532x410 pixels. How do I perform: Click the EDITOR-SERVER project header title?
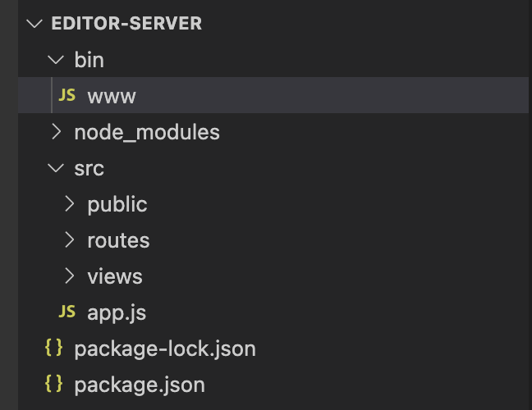pos(126,23)
